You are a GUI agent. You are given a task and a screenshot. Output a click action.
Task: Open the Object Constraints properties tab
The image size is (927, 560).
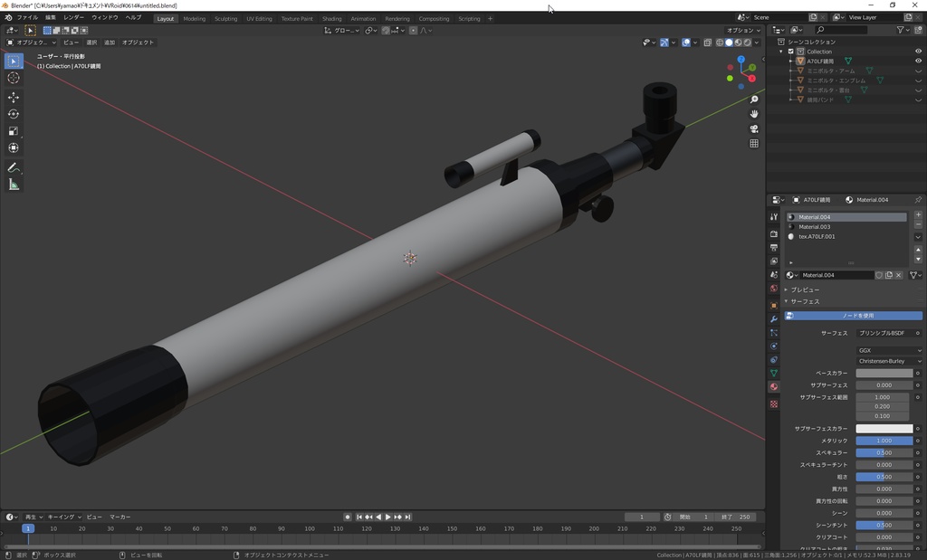pyautogui.click(x=774, y=360)
